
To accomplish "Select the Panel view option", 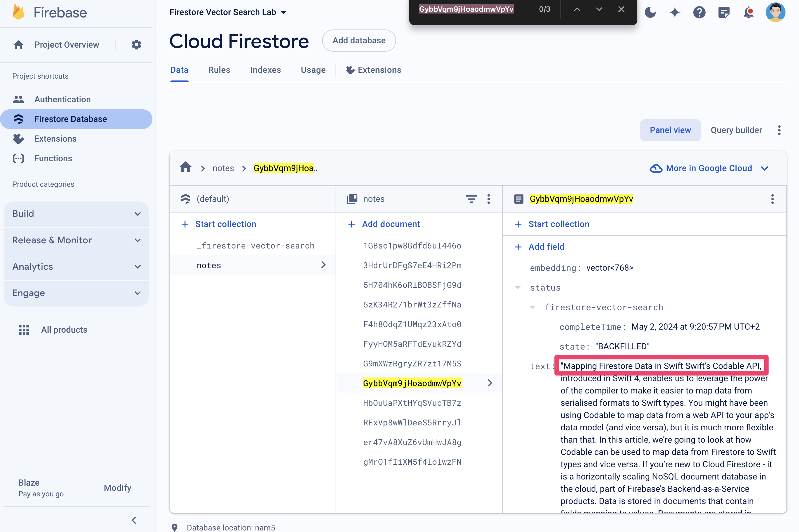I will [x=670, y=130].
